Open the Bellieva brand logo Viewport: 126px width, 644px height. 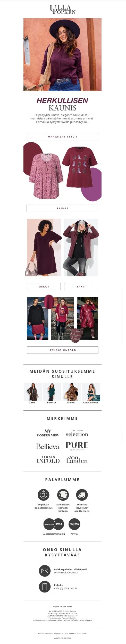[x=48, y=447]
